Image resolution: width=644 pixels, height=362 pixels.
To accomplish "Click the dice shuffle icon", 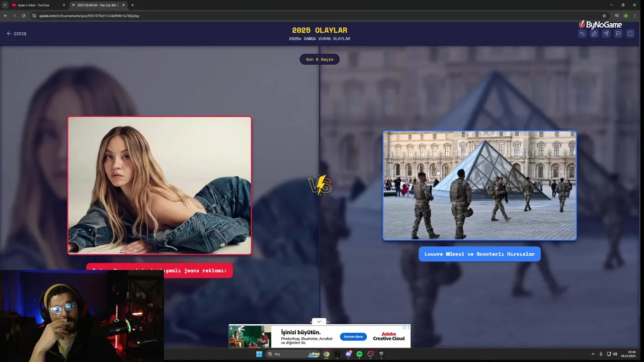I will (x=594, y=34).
